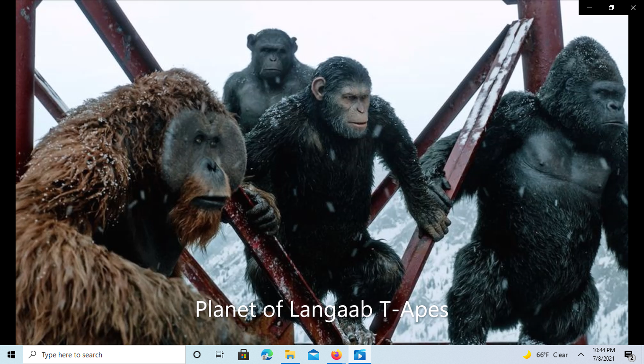Screen dimensions: 644x364
Task: Launch Microsoft Store from the taskbar
Action: pyautogui.click(x=243, y=355)
